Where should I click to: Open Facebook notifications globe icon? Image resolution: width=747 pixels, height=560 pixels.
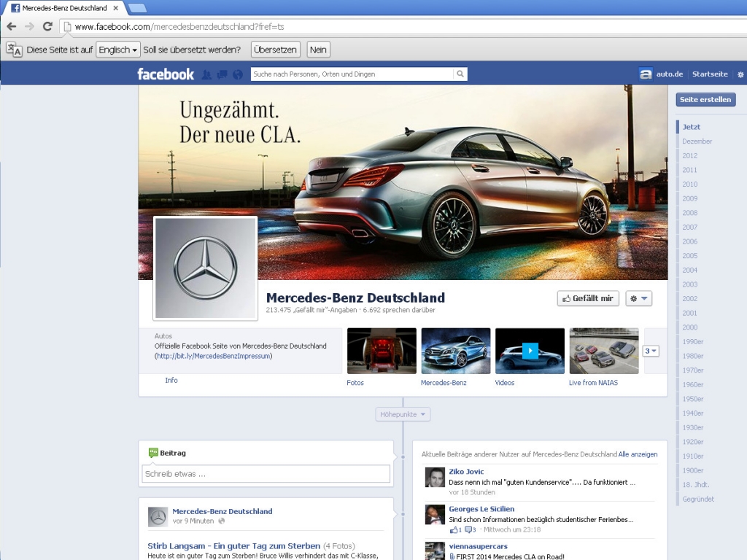238,74
